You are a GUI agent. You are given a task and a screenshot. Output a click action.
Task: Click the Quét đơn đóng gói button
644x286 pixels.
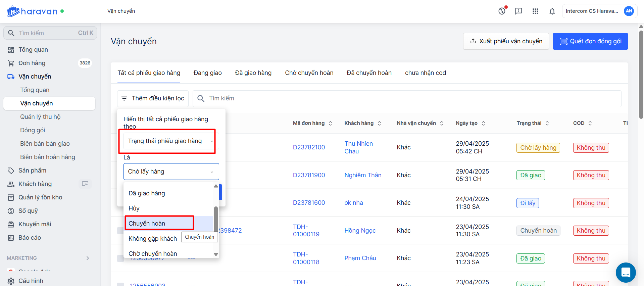pyautogui.click(x=590, y=41)
